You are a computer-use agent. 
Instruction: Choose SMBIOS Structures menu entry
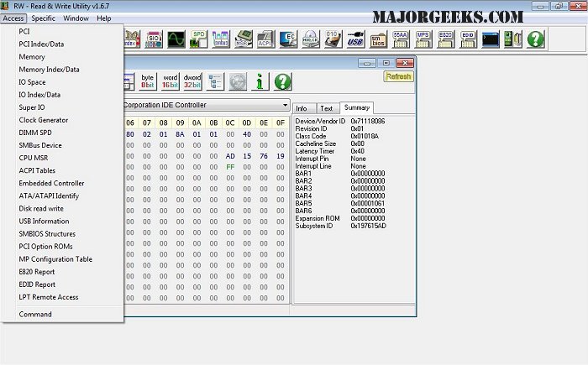pyautogui.click(x=62, y=234)
